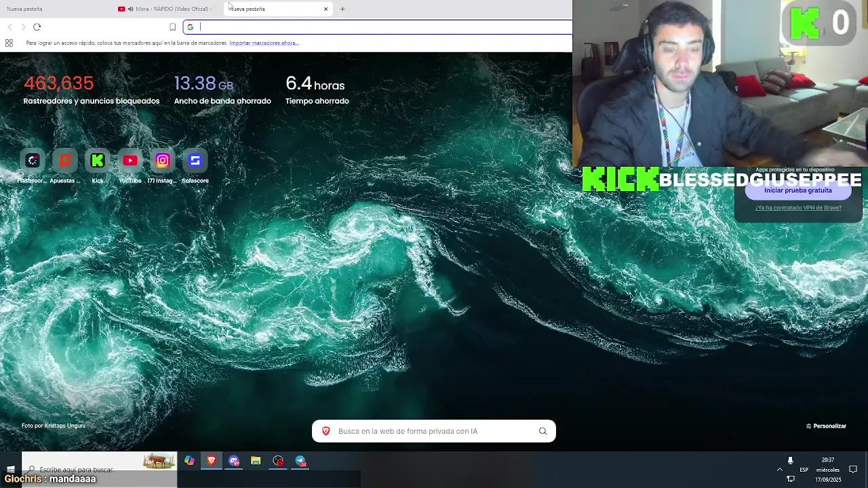The image size is (868, 488).
Task: Open Brave browser from the taskbar
Action: [x=212, y=461]
